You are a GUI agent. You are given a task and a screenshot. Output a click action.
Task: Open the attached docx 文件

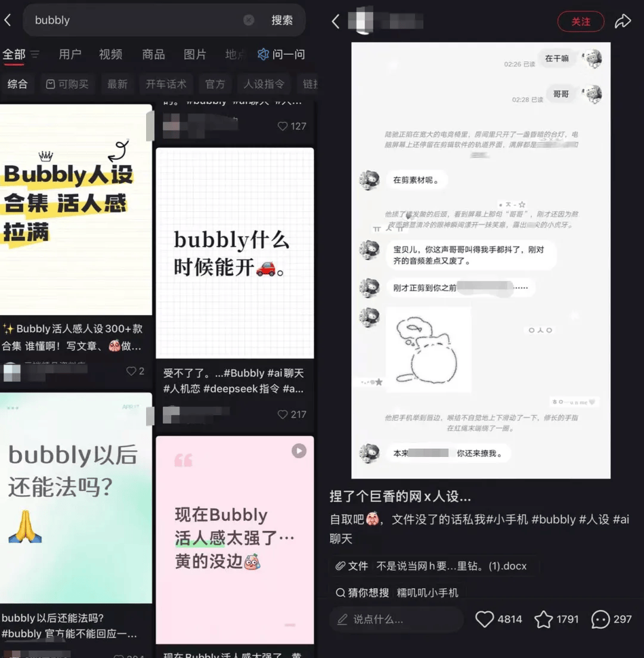tap(434, 566)
